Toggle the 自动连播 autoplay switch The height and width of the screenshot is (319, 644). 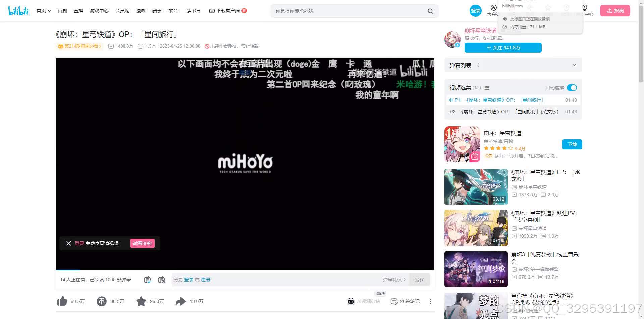click(572, 88)
